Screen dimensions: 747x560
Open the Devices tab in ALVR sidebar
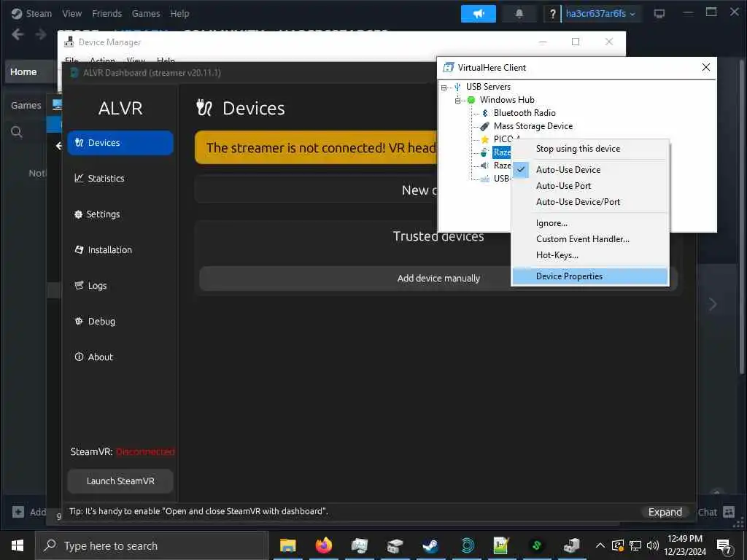tap(120, 143)
